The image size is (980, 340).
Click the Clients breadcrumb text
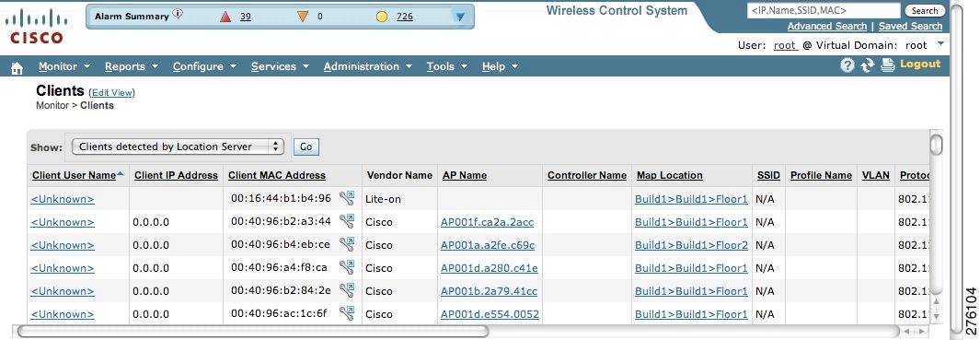point(97,105)
